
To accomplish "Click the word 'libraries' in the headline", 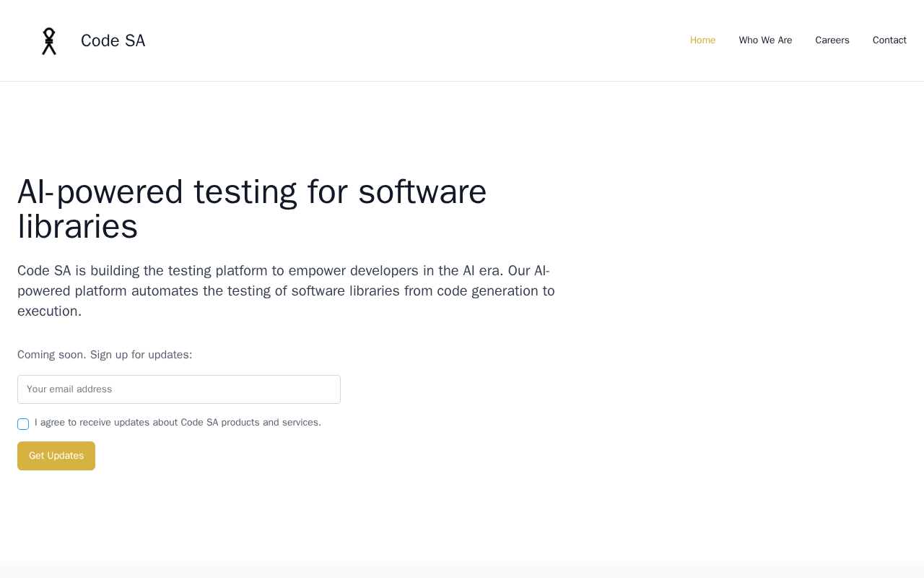I will tap(77, 227).
